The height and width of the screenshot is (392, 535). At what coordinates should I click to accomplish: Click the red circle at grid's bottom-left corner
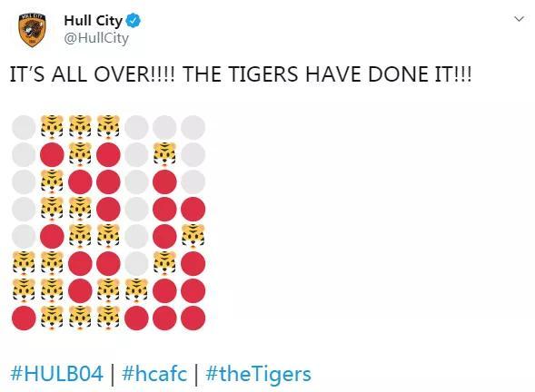(x=24, y=318)
